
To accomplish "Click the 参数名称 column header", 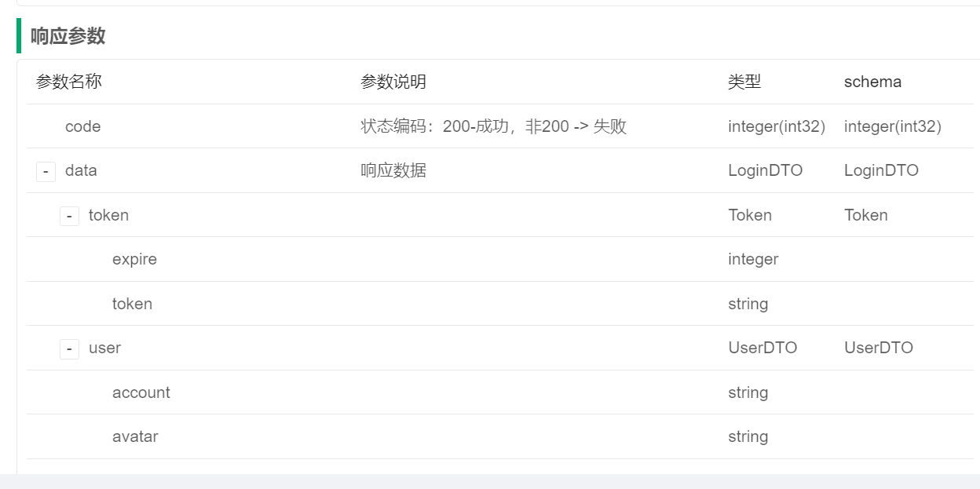I will (69, 82).
